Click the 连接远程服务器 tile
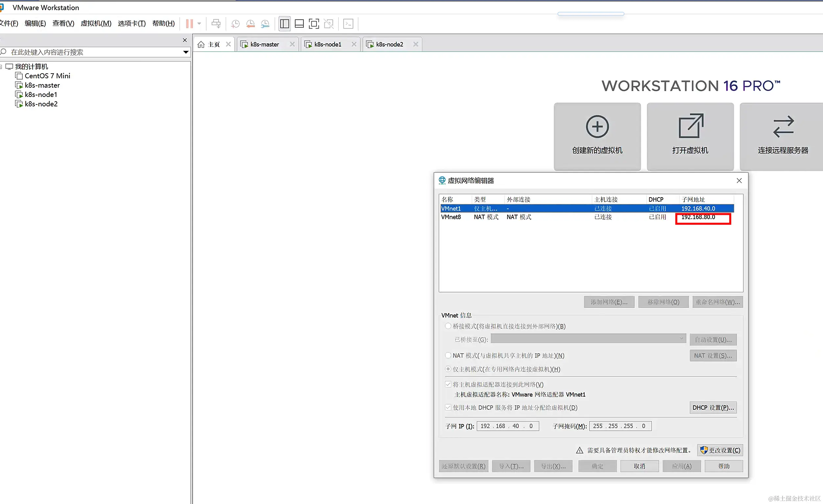 pyautogui.click(x=782, y=137)
